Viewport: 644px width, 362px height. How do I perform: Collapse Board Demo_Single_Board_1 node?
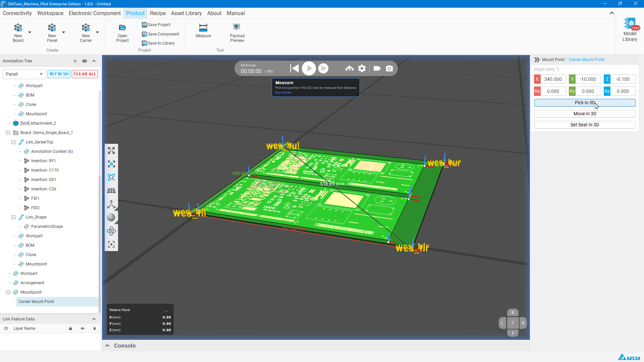(x=8, y=133)
